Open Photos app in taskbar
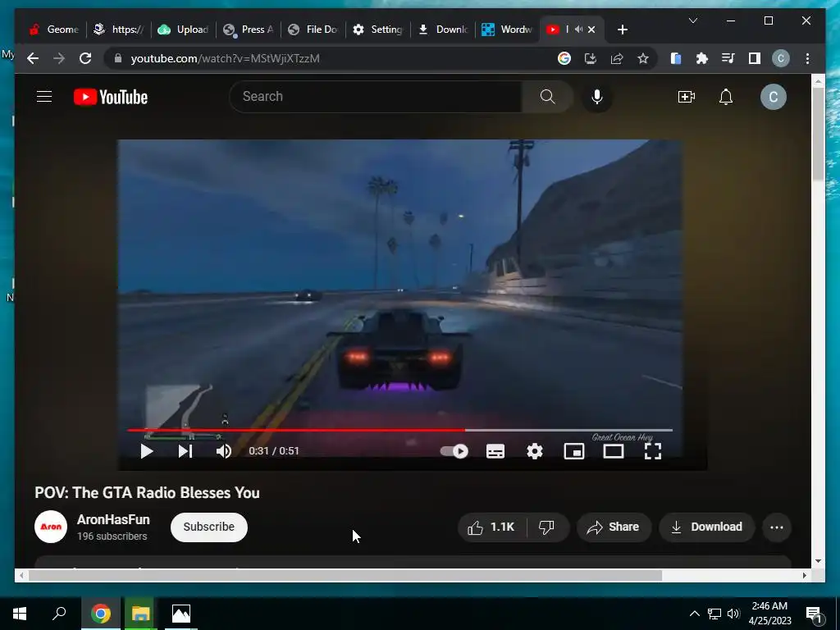Screen dimensions: 840x630 (181, 614)
